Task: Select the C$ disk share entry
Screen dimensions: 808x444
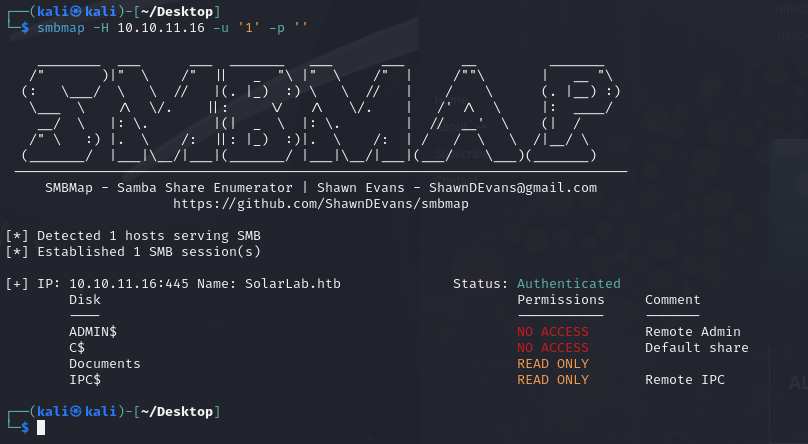Action: 77,348
